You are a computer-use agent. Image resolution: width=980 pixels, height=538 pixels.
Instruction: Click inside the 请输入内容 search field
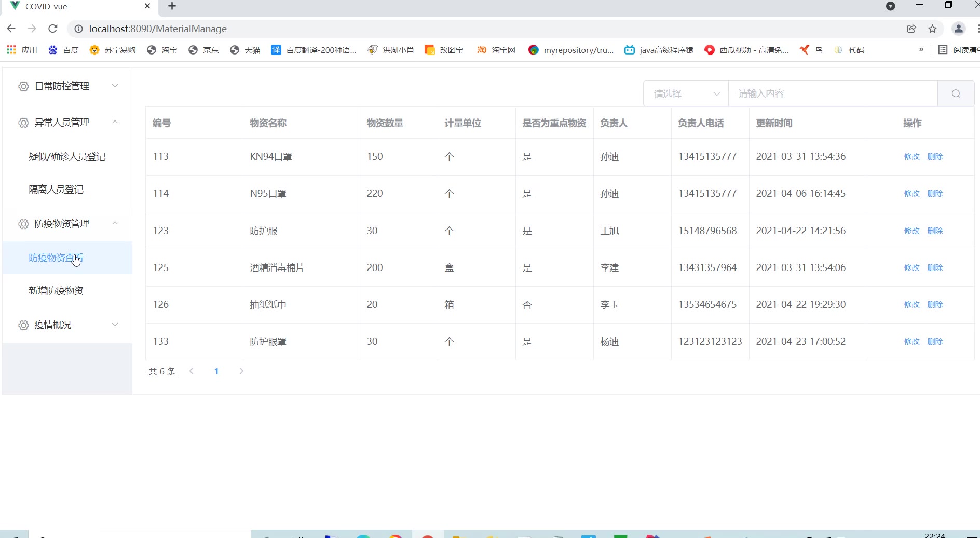(x=833, y=93)
